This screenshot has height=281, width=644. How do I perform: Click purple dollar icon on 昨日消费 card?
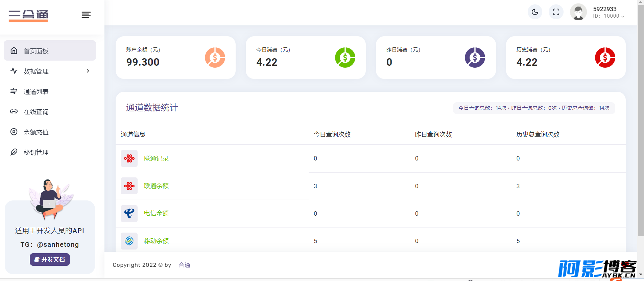[x=475, y=58]
